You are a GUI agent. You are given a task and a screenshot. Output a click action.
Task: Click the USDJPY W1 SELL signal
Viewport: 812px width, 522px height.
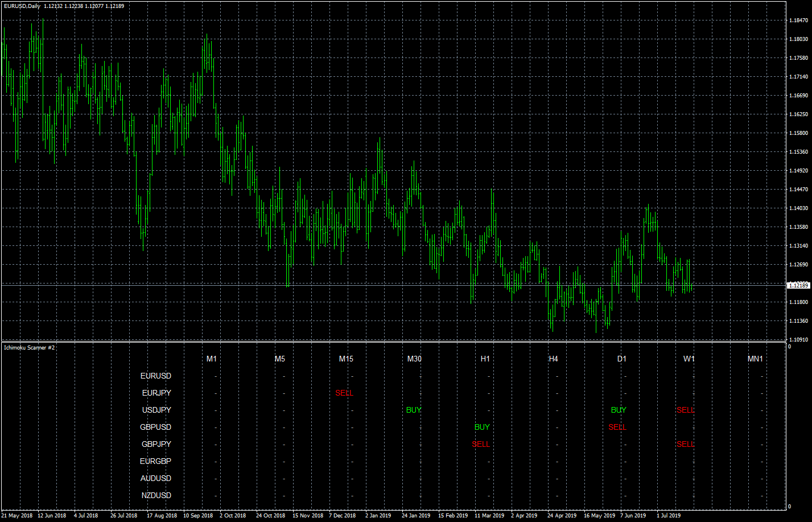click(686, 410)
